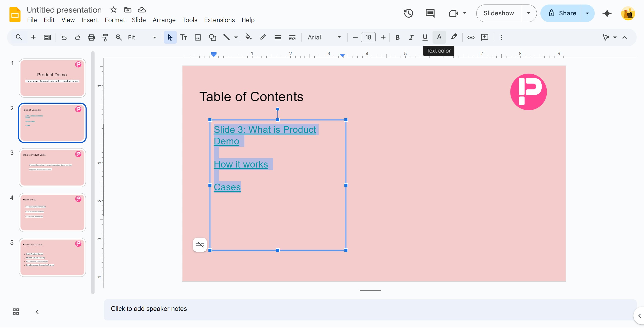Open the Extensions menu
644x328 pixels.
tap(219, 20)
